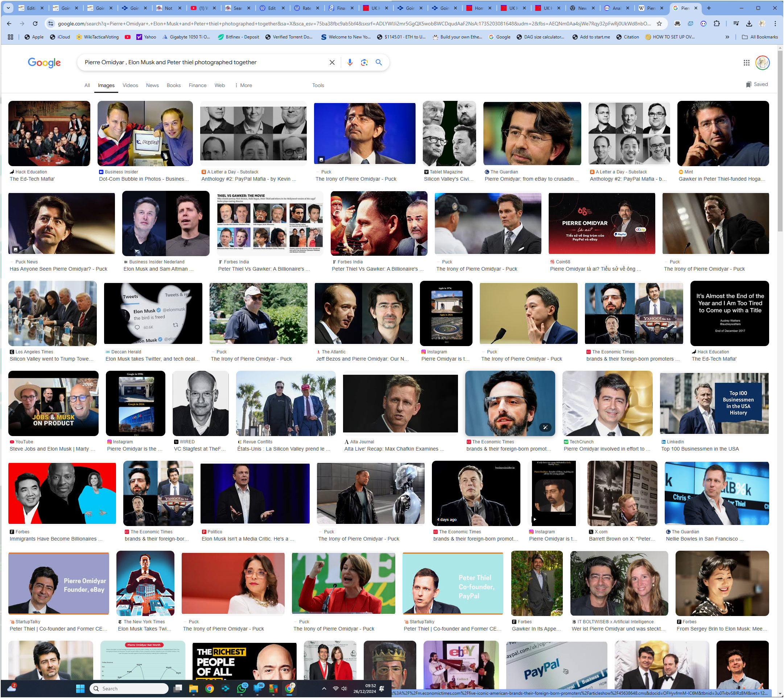Image resolution: width=784 pixels, height=698 pixels.
Task: Open the Saved collections link
Action: [756, 85]
